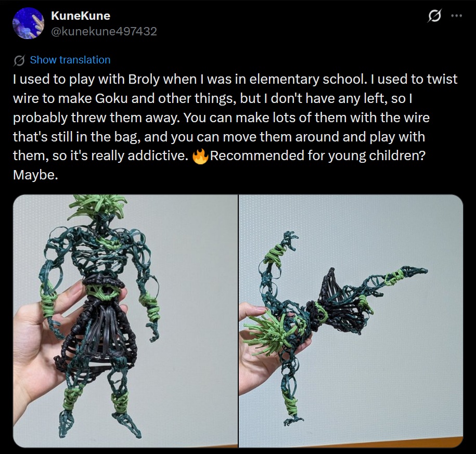This screenshot has height=454, width=476.
Task: Open KuneKune's round profile avatar
Action: pos(28,23)
